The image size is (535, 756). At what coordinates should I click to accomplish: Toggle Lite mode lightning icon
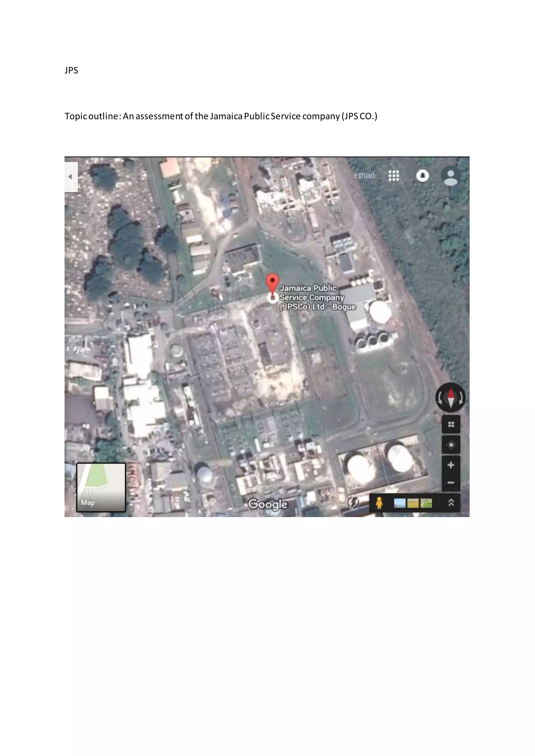tap(353, 503)
